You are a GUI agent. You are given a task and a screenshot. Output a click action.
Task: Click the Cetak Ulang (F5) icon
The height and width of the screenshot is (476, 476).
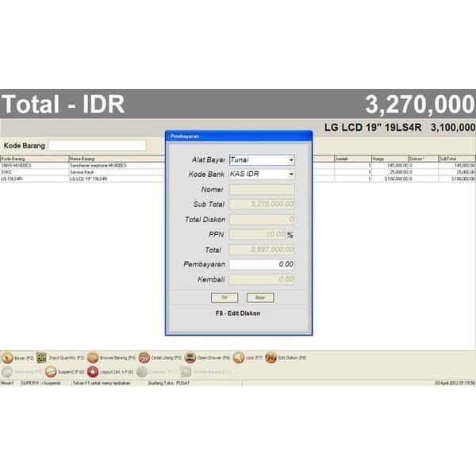tap(144, 358)
